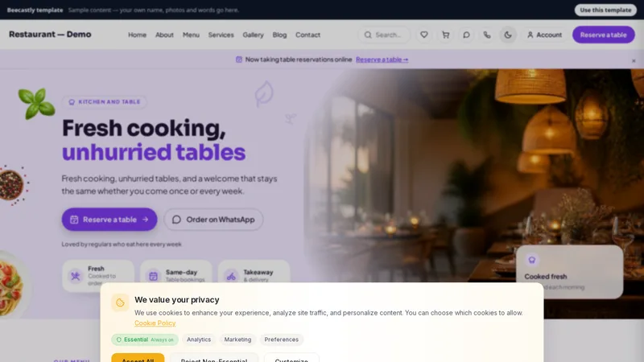Click the chef hat icon on Cooked fresh card
The width and height of the screenshot is (644, 362).
[x=532, y=260]
